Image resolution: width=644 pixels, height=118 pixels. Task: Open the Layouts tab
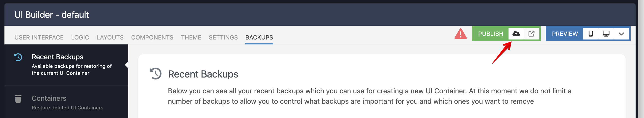[x=110, y=37]
